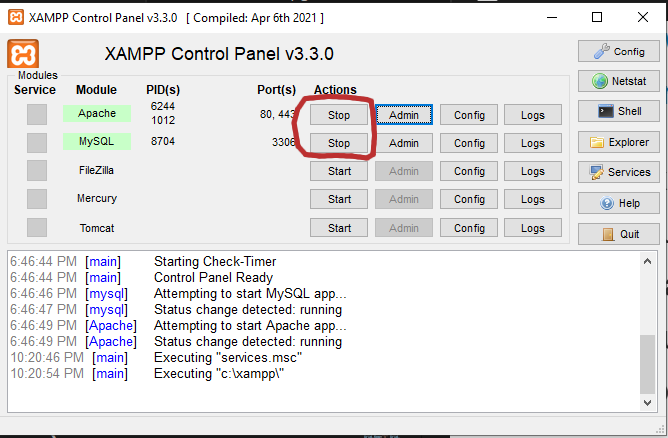
Task: Open the MySQL Config menu
Action: 469,143
